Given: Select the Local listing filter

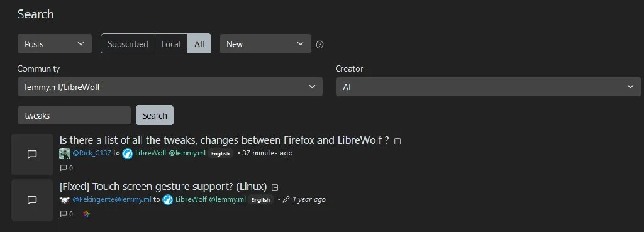Looking at the screenshot, I should tap(171, 43).
